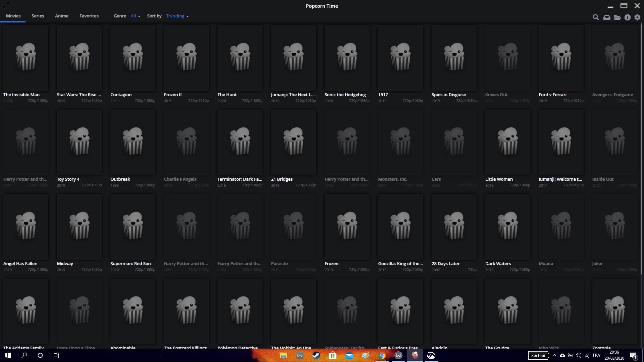Viewport: 644px width, 362px height.
Task: Switch to the Series tab
Action: coord(38,16)
